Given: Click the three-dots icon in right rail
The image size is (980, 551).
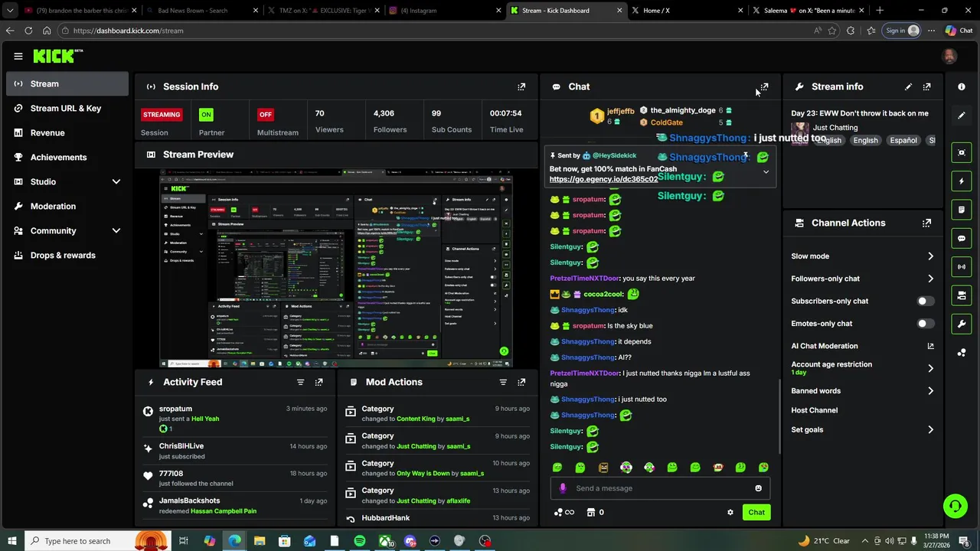Looking at the screenshot, I should (962, 352).
